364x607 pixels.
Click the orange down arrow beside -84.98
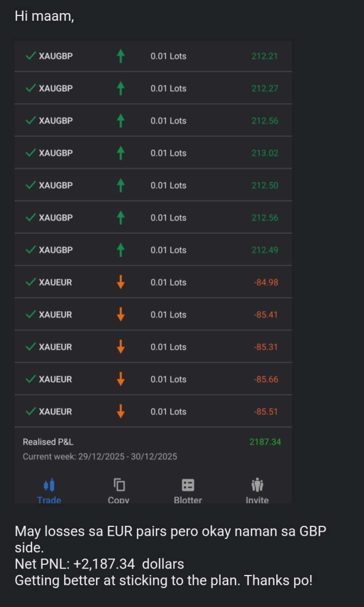coord(121,282)
